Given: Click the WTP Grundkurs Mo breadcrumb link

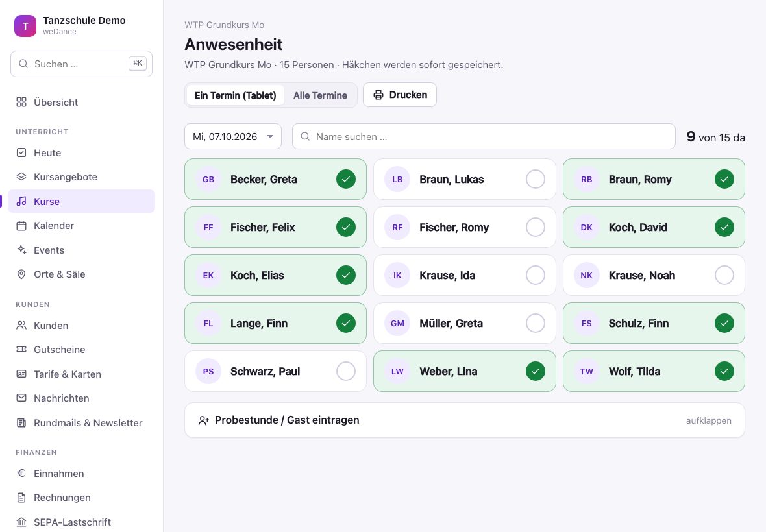Looking at the screenshot, I should (224, 25).
